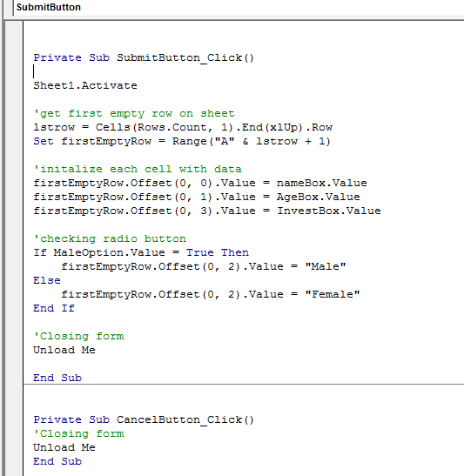The height and width of the screenshot is (476, 464).
Task: Click the 'get first empty row comment
Action: click(x=134, y=113)
